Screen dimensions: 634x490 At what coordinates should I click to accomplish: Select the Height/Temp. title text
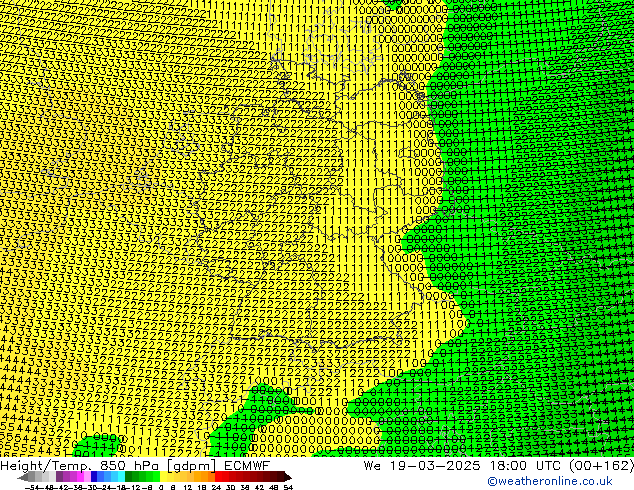(x=48, y=465)
